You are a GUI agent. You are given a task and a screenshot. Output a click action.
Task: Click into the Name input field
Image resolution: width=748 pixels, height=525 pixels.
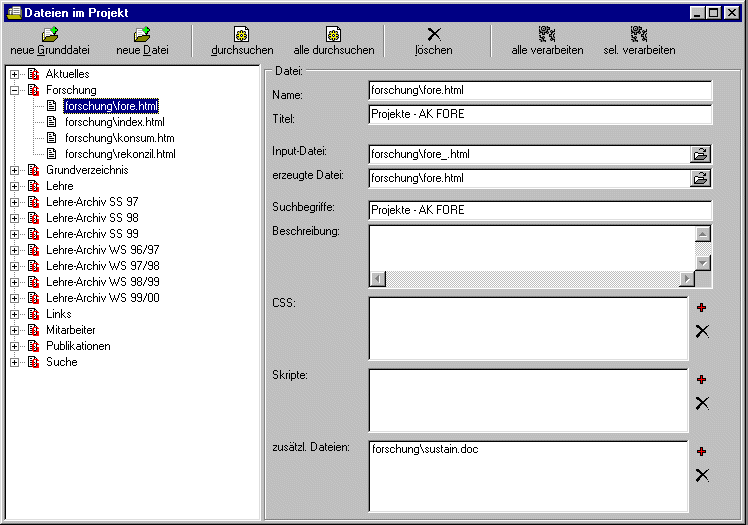(x=540, y=90)
